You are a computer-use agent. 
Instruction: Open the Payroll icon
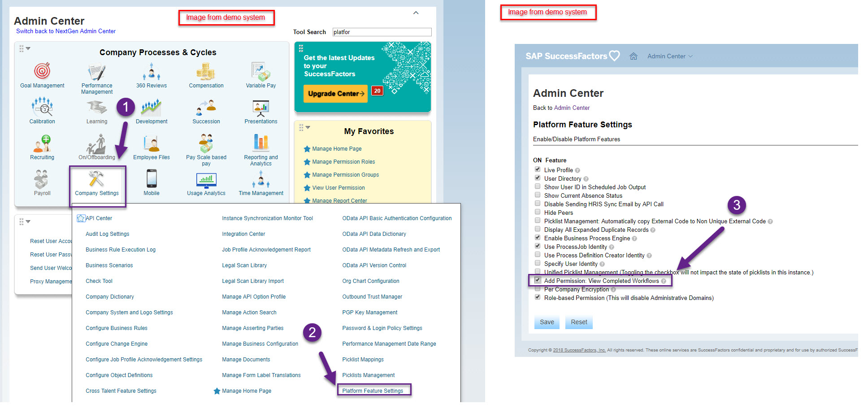point(42,179)
